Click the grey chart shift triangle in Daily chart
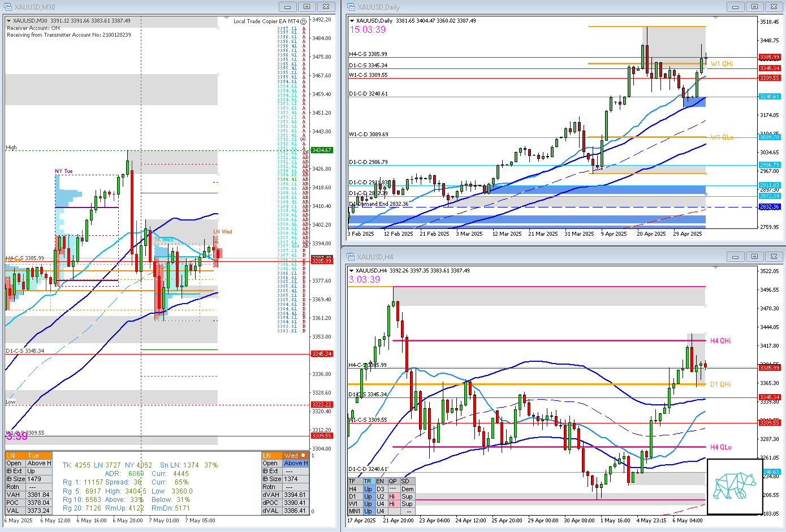This screenshot has height=532, width=786. [717, 18]
